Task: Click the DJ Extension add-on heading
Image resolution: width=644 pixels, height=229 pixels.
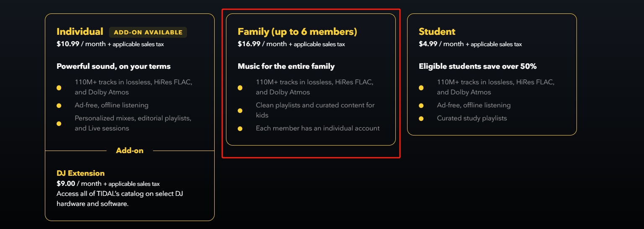Action: (80, 173)
